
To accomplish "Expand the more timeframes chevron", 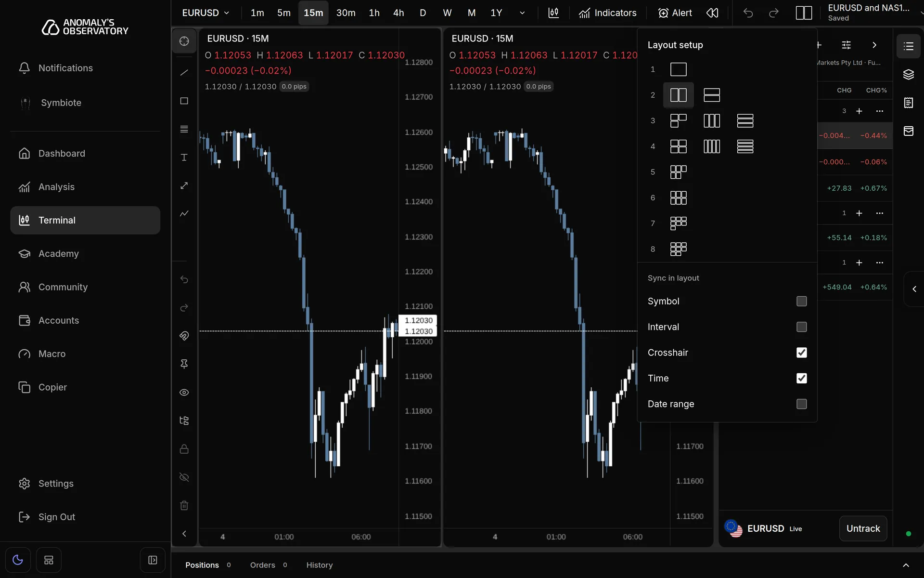I will pyautogui.click(x=522, y=13).
